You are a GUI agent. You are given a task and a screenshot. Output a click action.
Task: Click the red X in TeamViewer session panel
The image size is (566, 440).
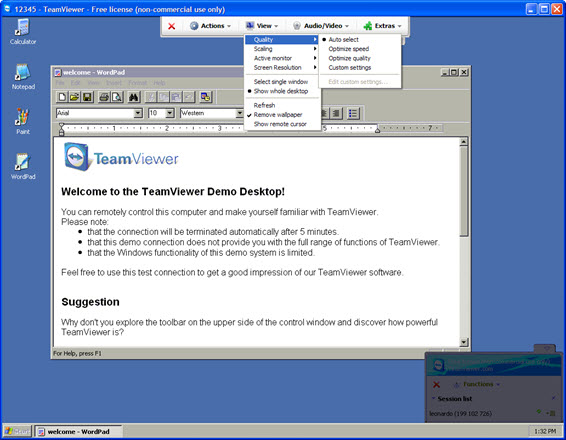[436, 384]
